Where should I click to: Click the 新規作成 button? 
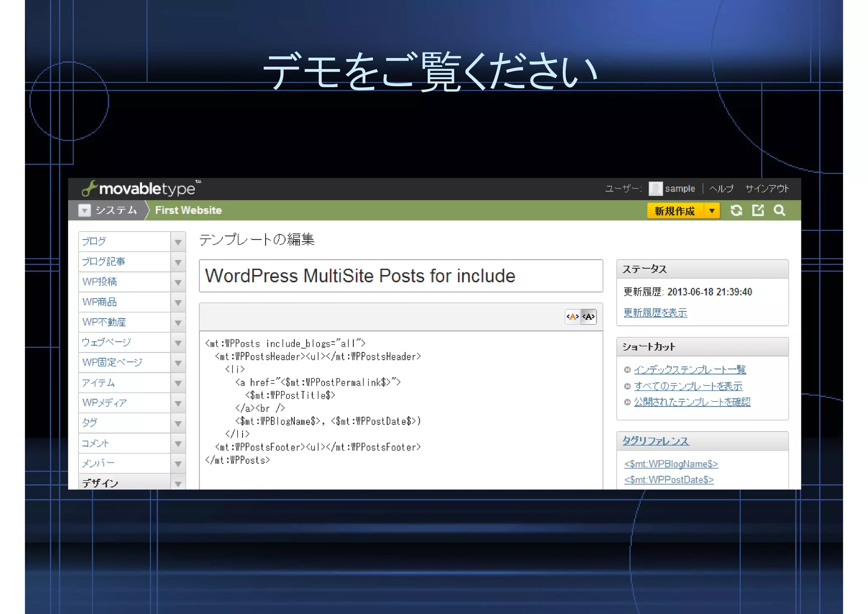click(x=675, y=211)
